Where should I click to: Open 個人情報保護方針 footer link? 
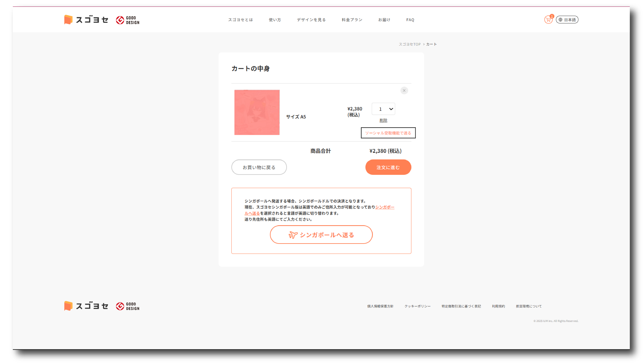click(x=380, y=306)
